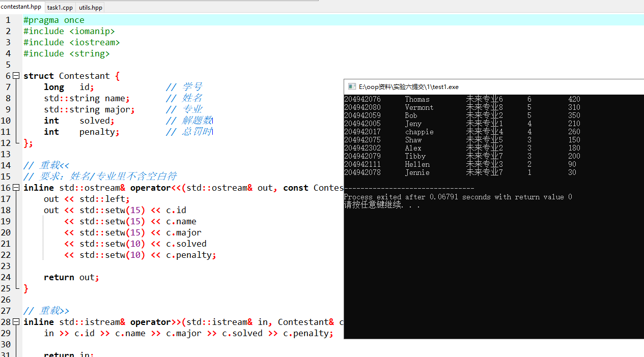Click the console window title bar icon
The width and height of the screenshot is (644, 357).
coord(351,86)
